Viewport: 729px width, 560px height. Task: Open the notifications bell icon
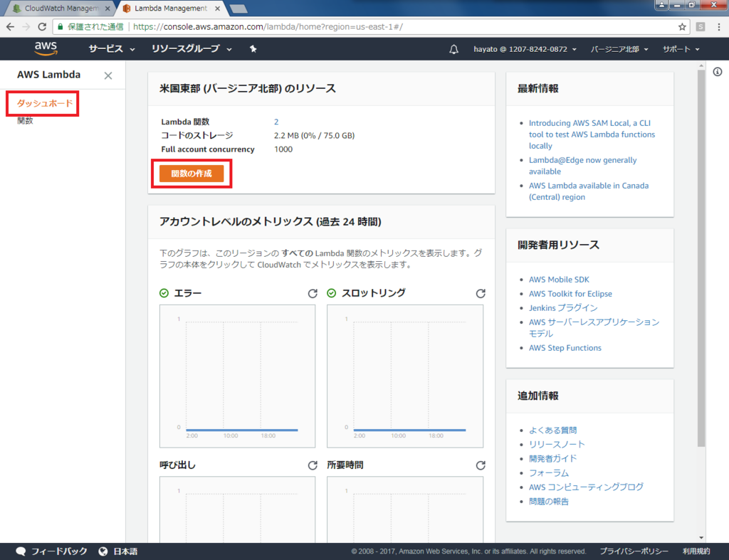pyautogui.click(x=453, y=49)
